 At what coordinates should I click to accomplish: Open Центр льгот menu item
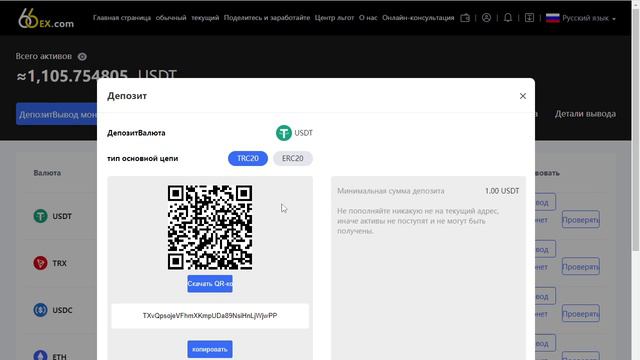coord(334,18)
